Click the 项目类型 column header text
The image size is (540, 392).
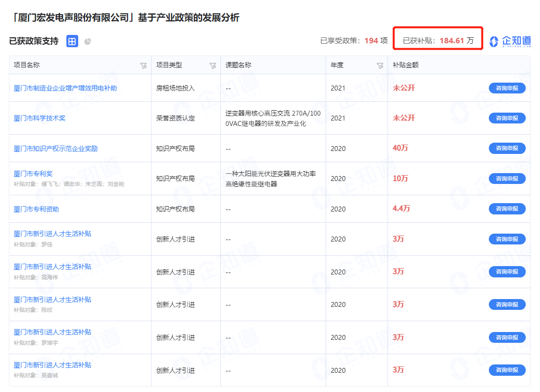169,65
